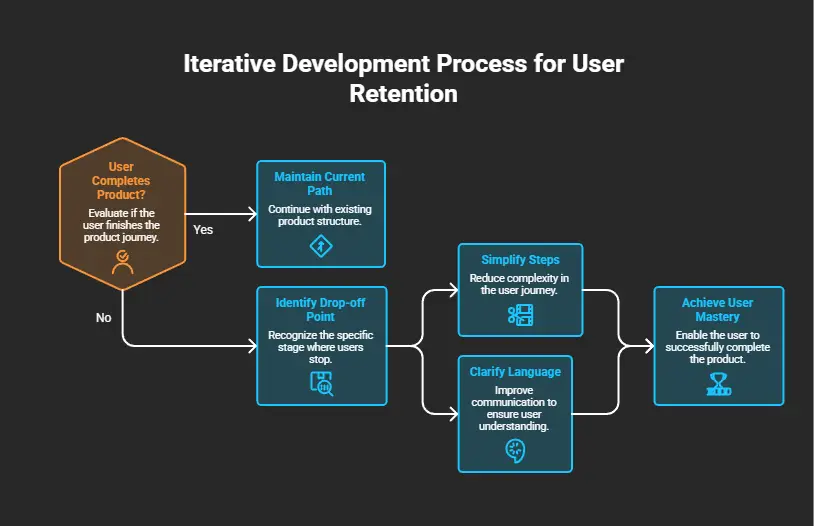
Task: Click the magnifier document icon under Identify Drop-off Point
Action: pos(321,384)
